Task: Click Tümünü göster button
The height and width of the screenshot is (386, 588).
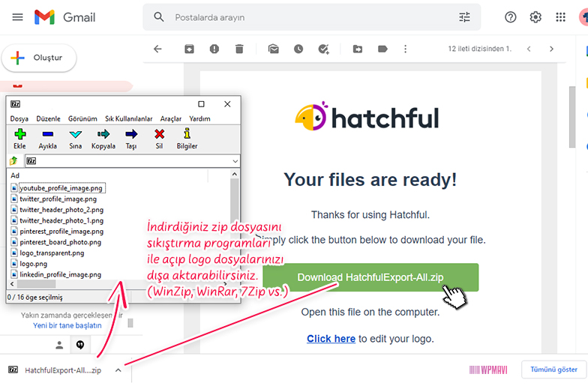Action: [x=553, y=370]
